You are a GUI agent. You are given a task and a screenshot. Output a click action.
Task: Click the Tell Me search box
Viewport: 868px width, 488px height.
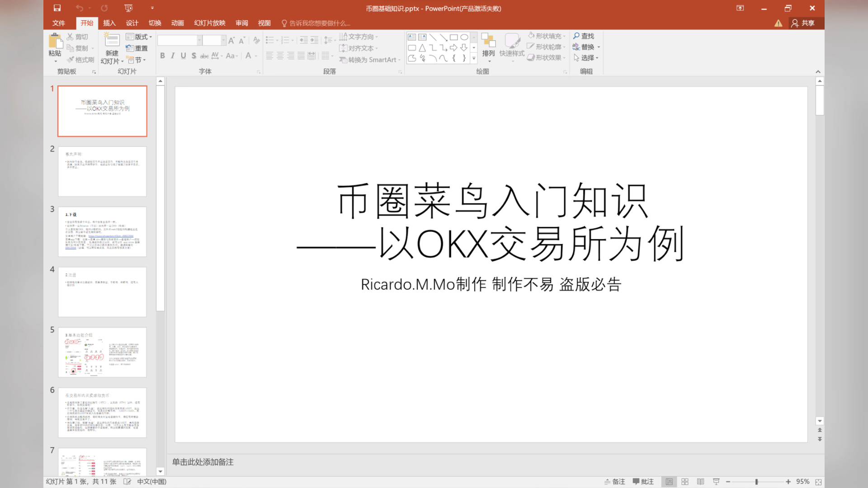point(316,23)
